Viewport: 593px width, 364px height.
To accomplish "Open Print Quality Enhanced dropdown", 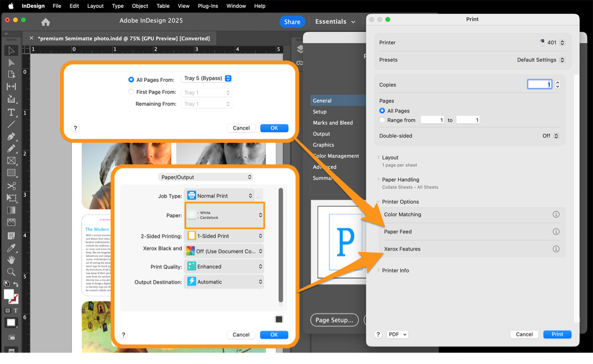I will (x=224, y=266).
